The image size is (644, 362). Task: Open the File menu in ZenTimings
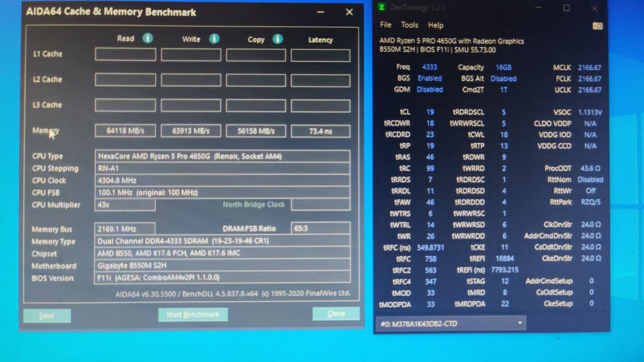coord(385,25)
